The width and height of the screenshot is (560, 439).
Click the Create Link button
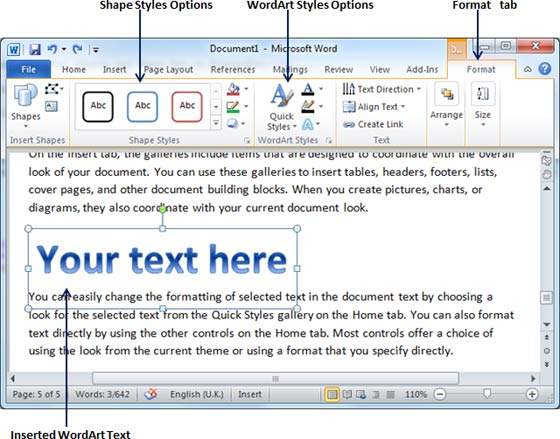coord(373,124)
